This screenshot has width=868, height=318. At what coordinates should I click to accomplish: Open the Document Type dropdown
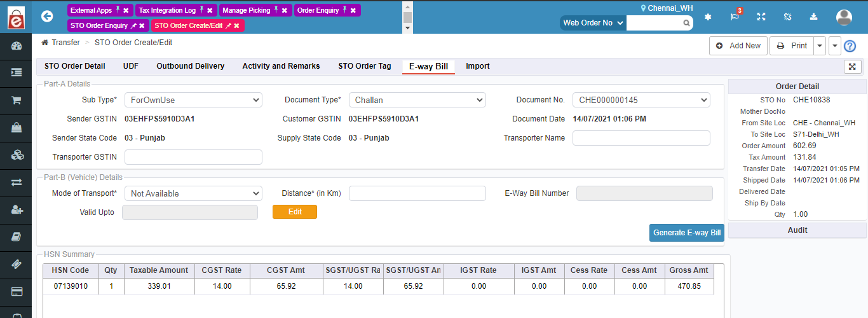[x=417, y=100]
